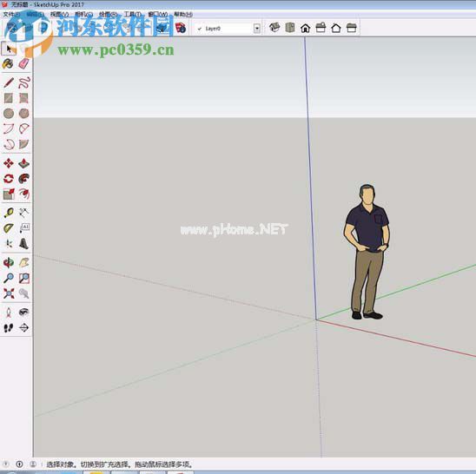Open the 视图(V) View menu
Screen dimensions: 476x474
[x=59, y=14]
